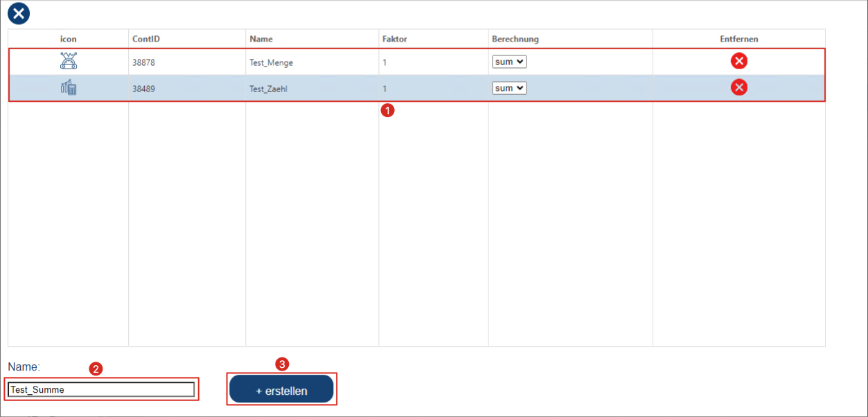This screenshot has width=868, height=417.
Task: Click the Faktor column header
Action: [395, 39]
